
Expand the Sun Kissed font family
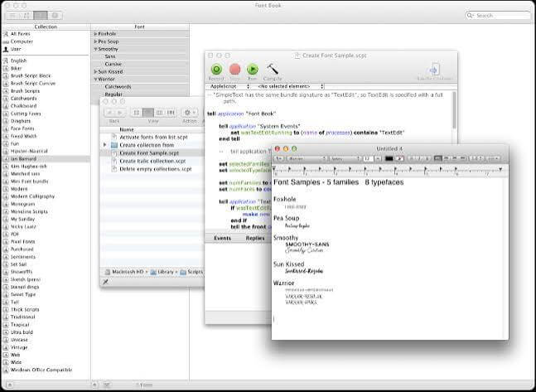point(96,71)
